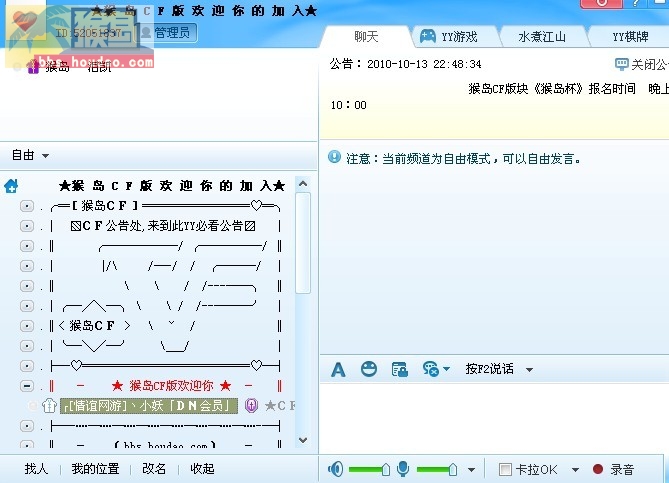This screenshot has height=483, width=669.
Task: Click the home icon beside the channel title
Action: (11, 186)
